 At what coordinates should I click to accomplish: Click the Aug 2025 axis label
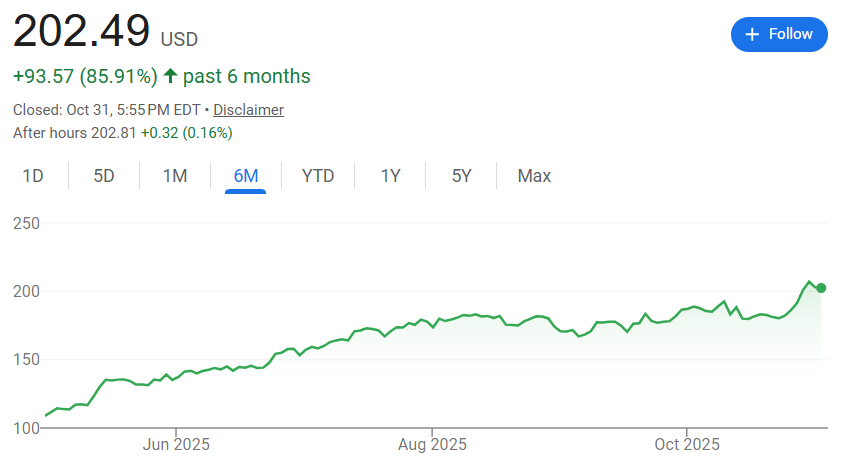(x=432, y=443)
